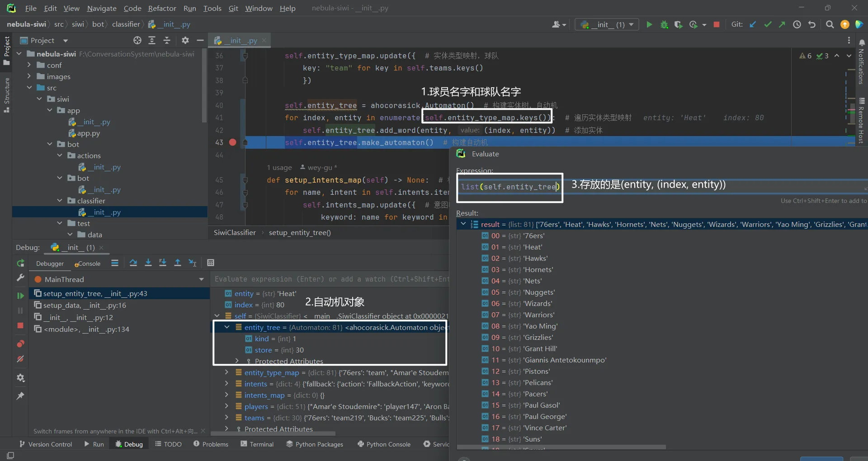The height and width of the screenshot is (461, 868).
Task: Open Python Console tool window
Action: 384,444
